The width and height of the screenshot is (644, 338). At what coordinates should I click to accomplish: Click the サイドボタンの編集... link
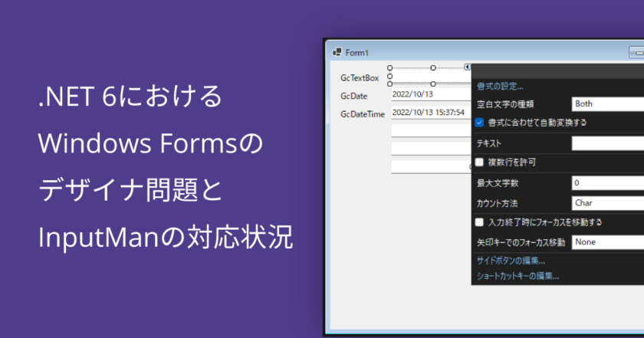coord(516,261)
